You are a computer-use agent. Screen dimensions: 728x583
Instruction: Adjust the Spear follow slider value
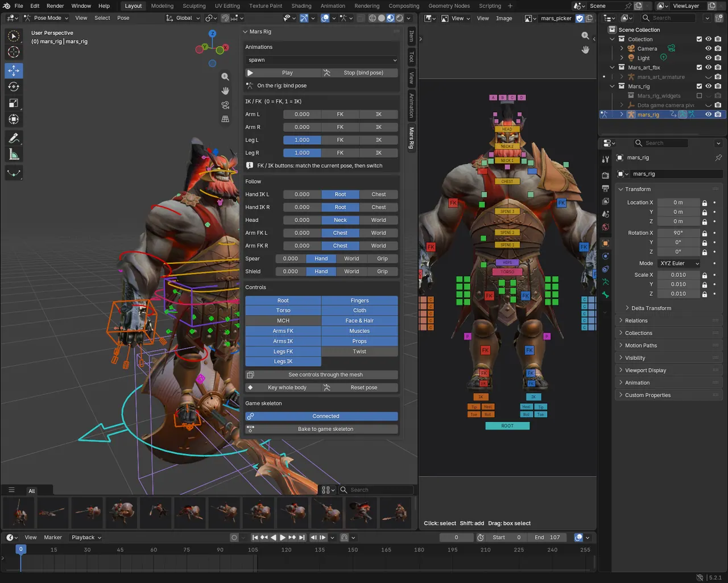[x=291, y=259]
